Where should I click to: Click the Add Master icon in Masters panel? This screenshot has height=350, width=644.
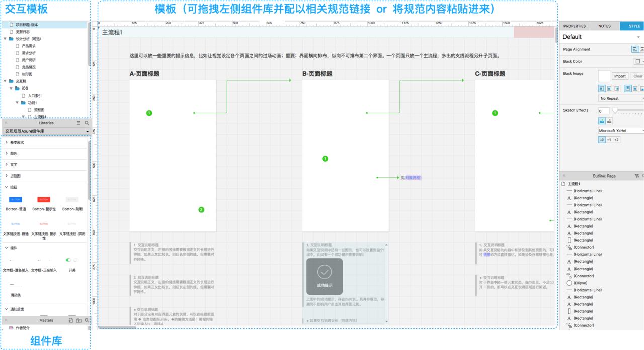click(71, 320)
